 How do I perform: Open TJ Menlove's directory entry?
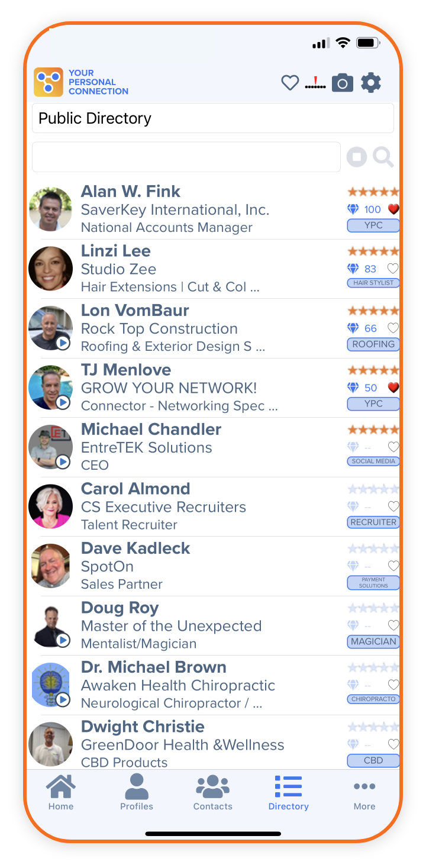[x=213, y=388]
